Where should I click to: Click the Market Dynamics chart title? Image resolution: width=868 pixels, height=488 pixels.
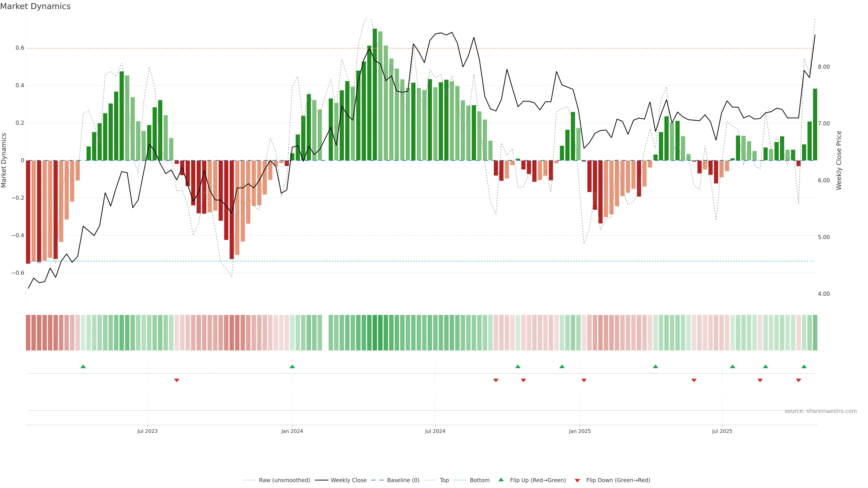point(35,6)
